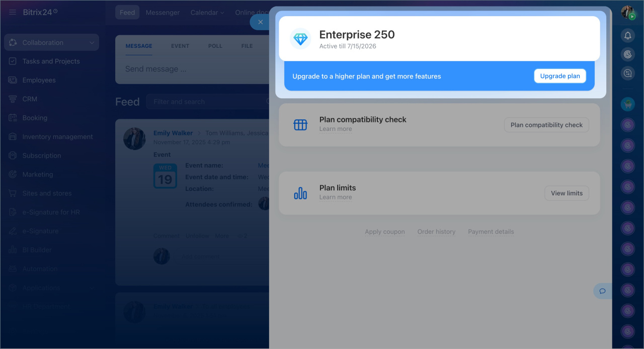
Task: Click the Filter and search field
Action: [206, 102]
